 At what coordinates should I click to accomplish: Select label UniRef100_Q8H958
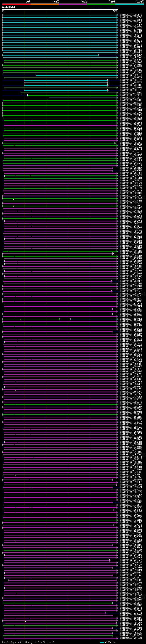[131, 156]
